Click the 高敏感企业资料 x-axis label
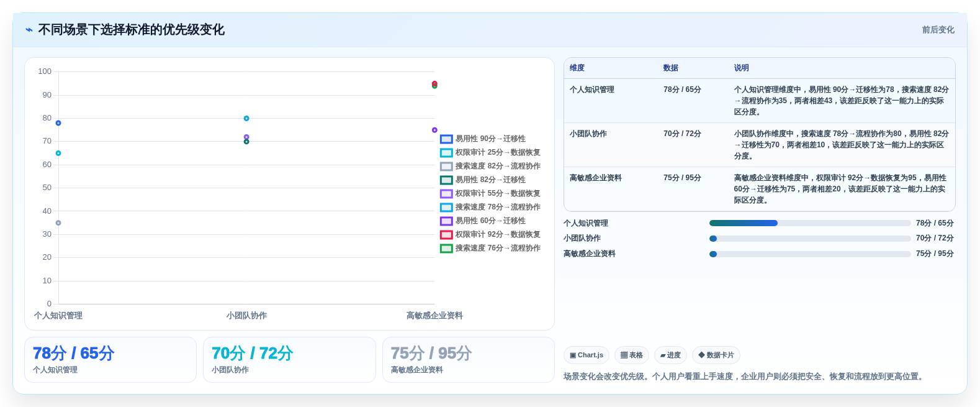Image resolution: width=980 pixels, height=407 pixels. click(434, 316)
